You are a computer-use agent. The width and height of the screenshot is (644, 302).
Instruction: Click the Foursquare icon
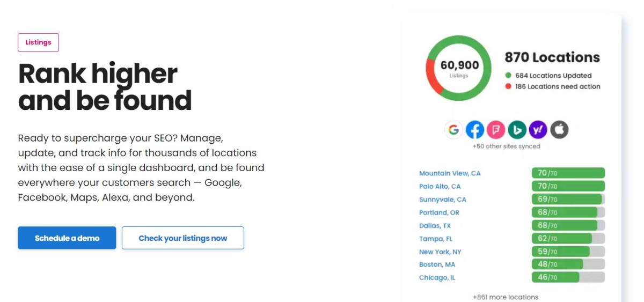pyautogui.click(x=496, y=129)
